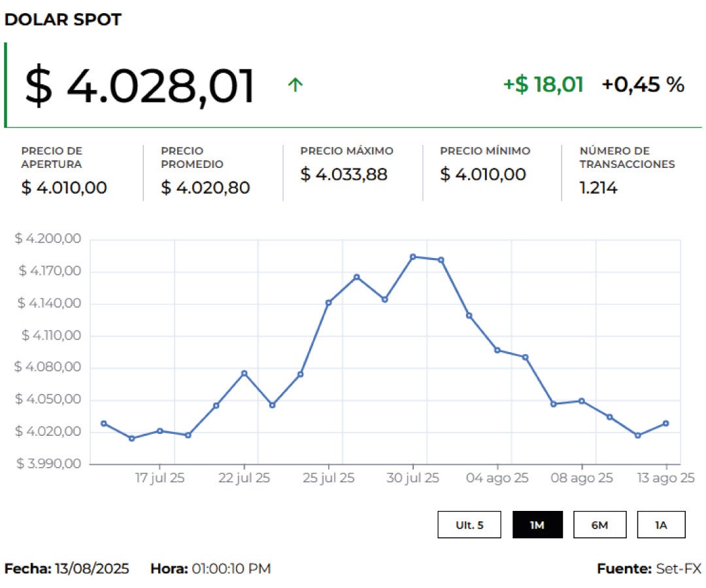Select the 1M time range tab

pyautogui.click(x=537, y=525)
